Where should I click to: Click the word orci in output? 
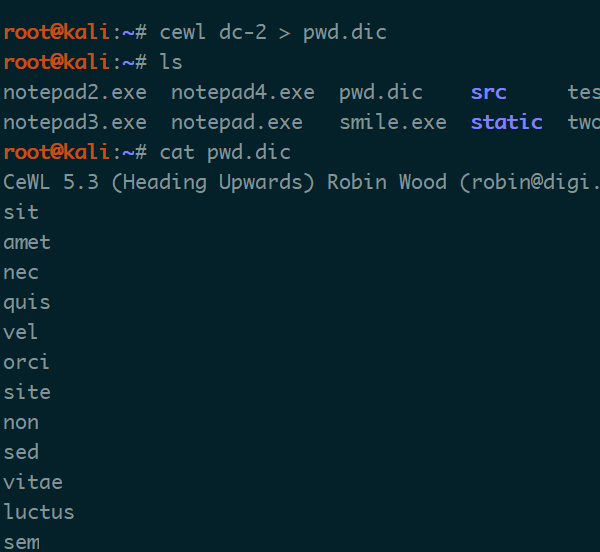(x=26, y=362)
